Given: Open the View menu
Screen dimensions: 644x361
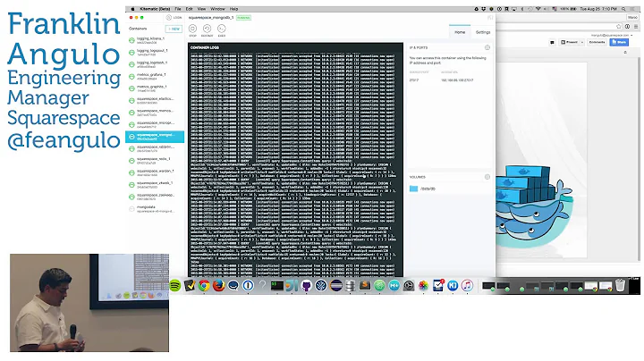Looking at the screenshot, I should (201, 9).
